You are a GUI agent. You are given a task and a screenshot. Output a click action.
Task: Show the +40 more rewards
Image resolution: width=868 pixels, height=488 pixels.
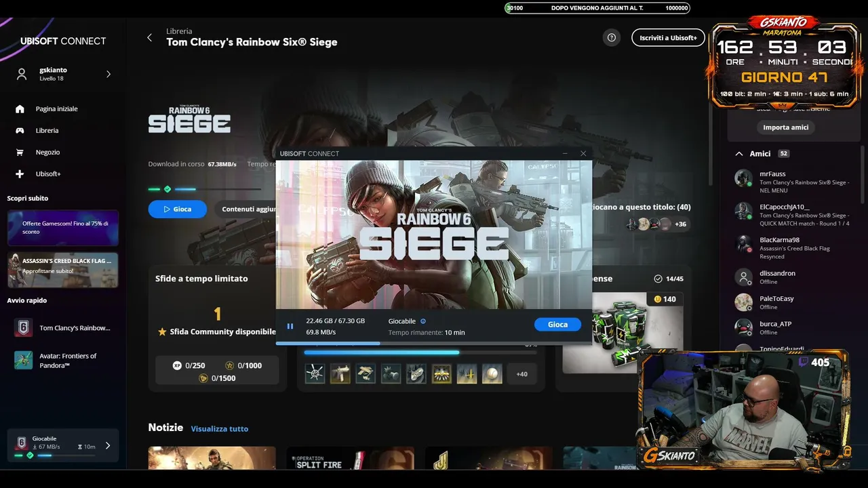pyautogui.click(x=521, y=373)
